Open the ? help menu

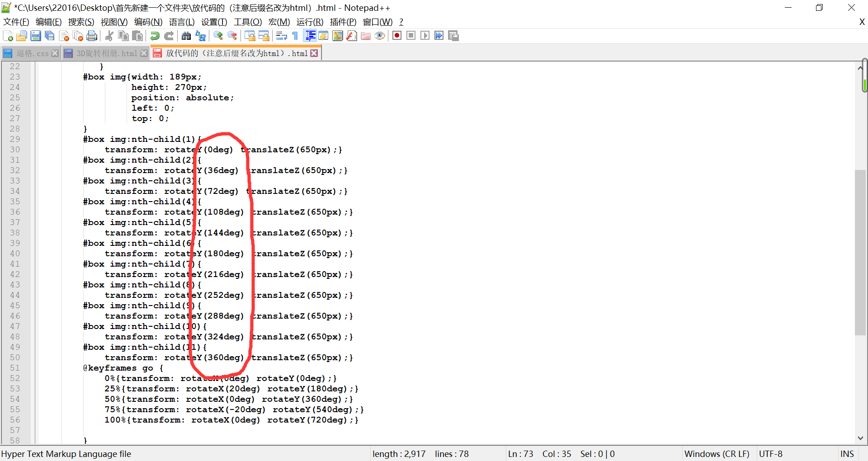(401, 22)
